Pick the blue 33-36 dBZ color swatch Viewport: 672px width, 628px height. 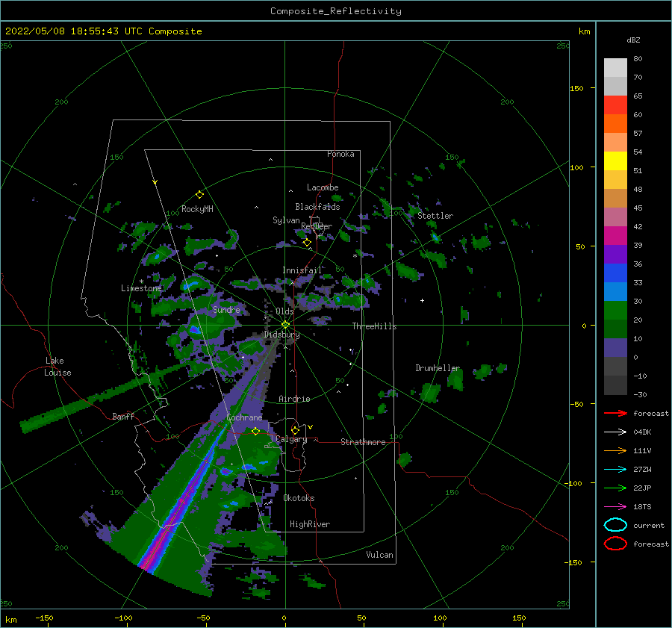[615, 273]
